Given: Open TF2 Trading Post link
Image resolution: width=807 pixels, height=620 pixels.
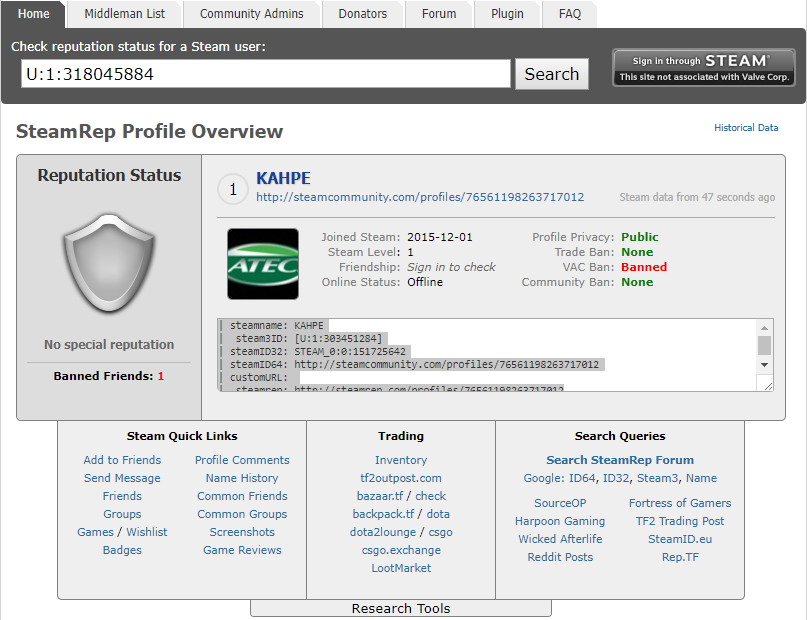Looking at the screenshot, I should pyautogui.click(x=680, y=521).
